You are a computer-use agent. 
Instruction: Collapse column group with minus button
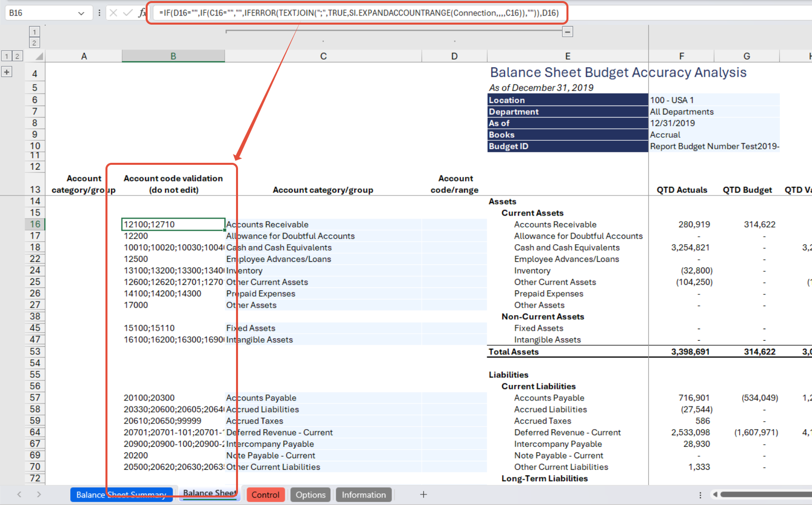tap(567, 32)
